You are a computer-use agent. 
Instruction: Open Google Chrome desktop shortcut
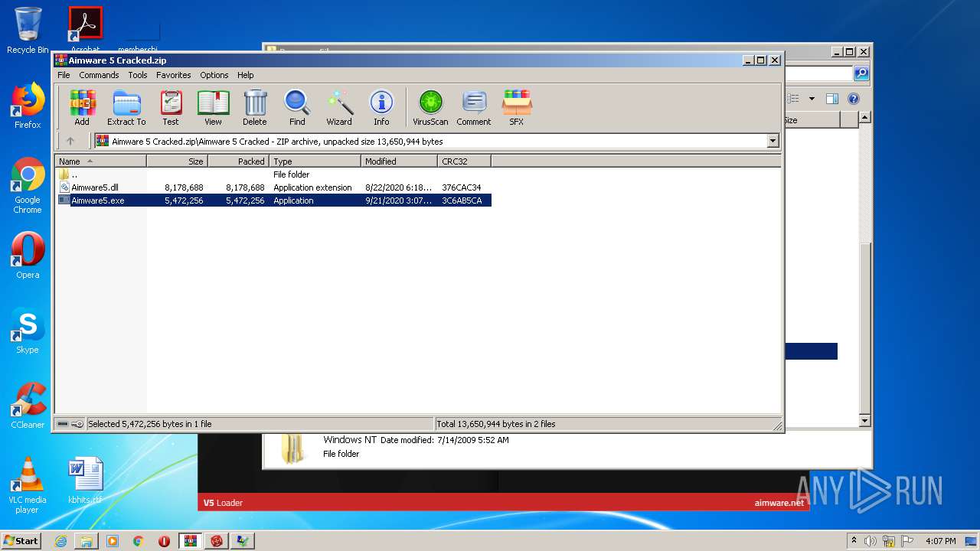click(28, 186)
